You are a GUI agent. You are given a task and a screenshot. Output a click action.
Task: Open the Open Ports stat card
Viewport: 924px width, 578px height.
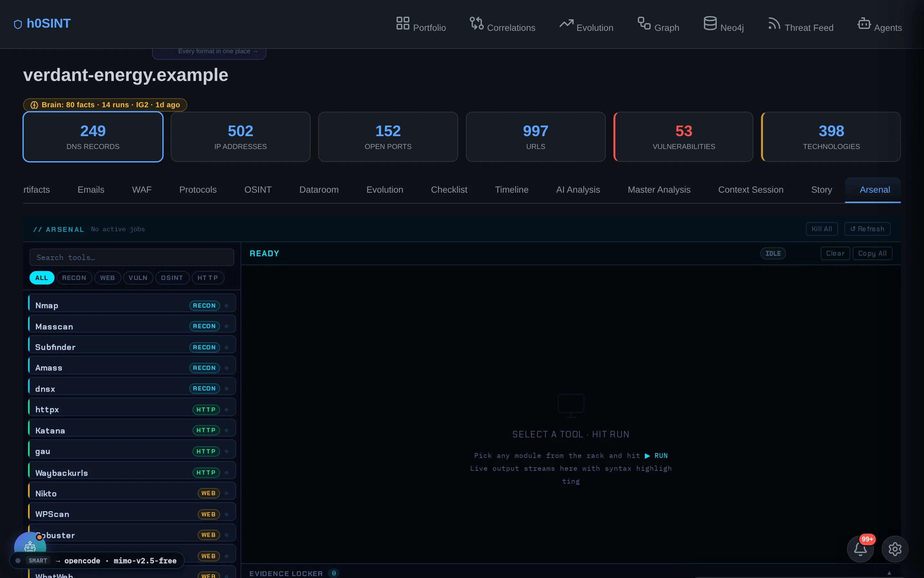388,137
